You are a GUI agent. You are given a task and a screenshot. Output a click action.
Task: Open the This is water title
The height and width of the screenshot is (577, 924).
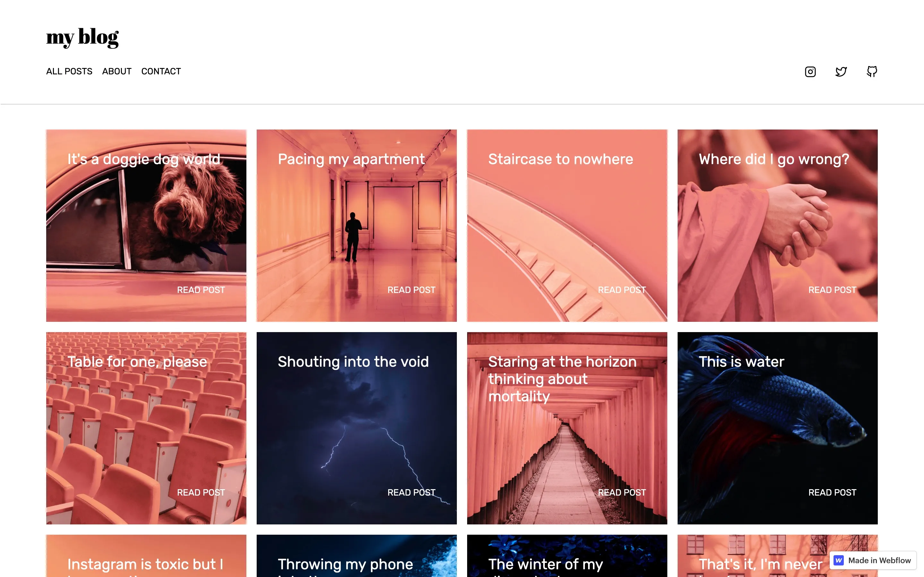(x=741, y=362)
